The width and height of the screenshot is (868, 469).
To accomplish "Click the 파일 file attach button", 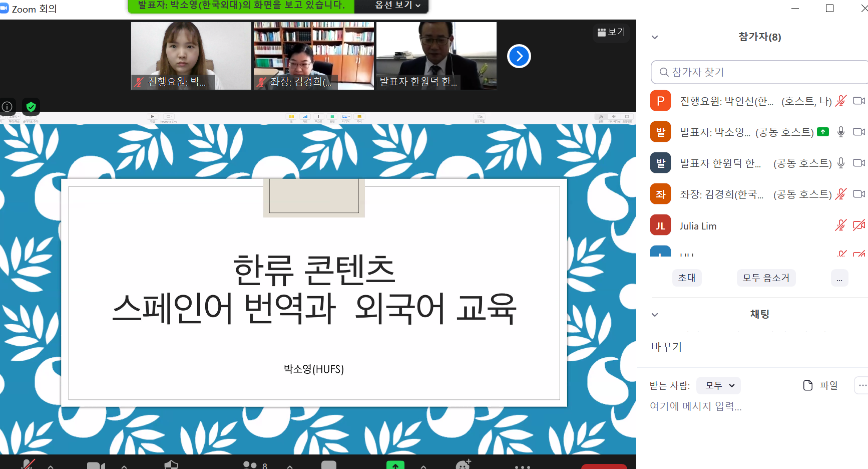I will (x=820, y=385).
